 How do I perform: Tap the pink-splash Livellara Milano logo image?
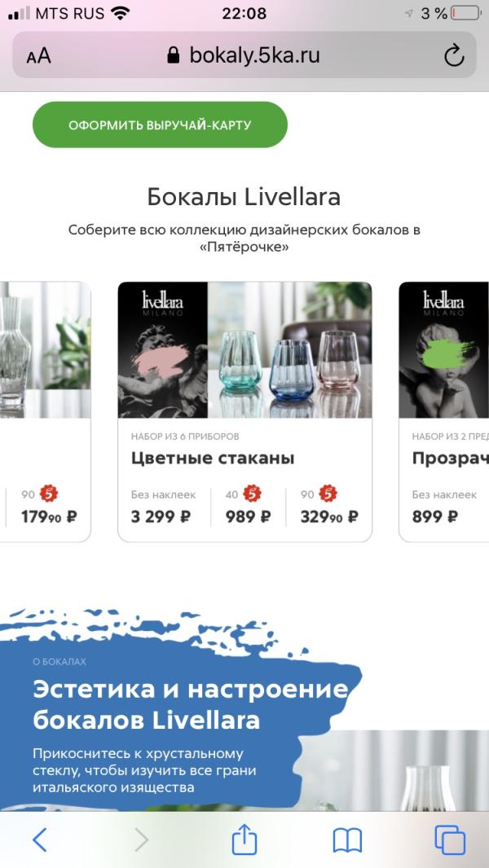click(x=163, y=350)
